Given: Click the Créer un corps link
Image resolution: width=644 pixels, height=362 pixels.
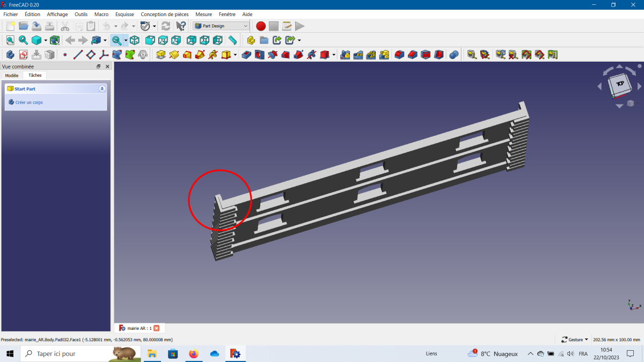Looking at the screenshot, I should [29, 102].
